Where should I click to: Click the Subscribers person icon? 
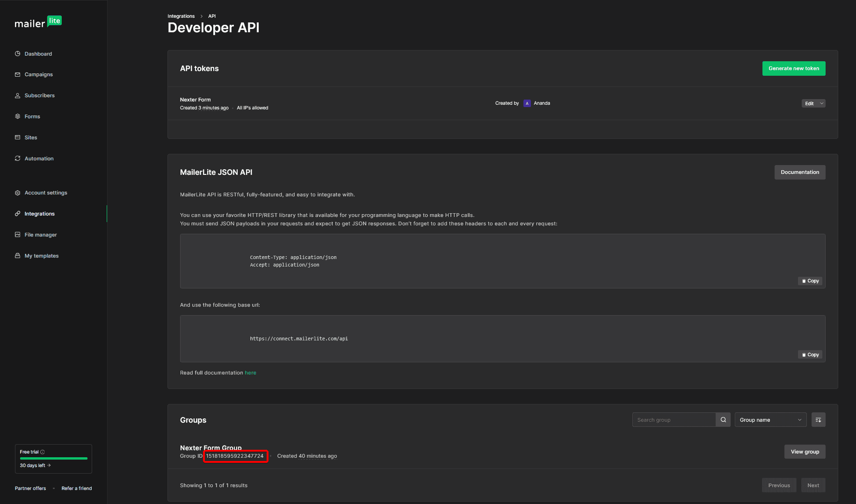pyautogui.click(x=18, y=95)
